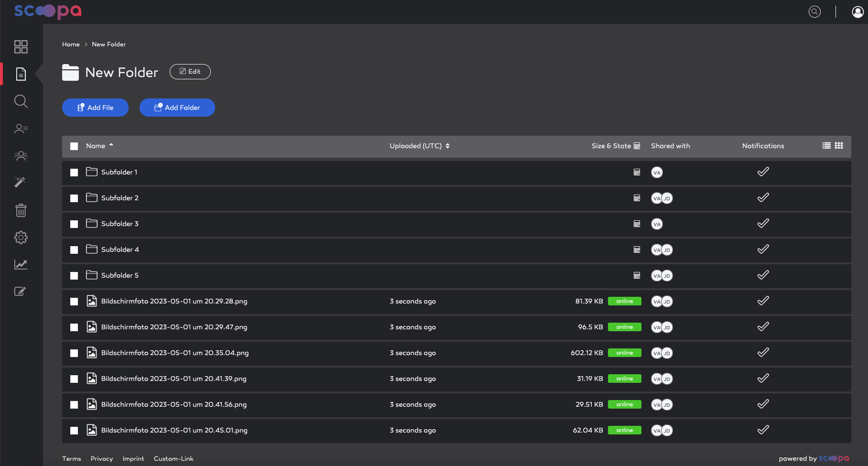Click the Add File button

coord(95,108)
